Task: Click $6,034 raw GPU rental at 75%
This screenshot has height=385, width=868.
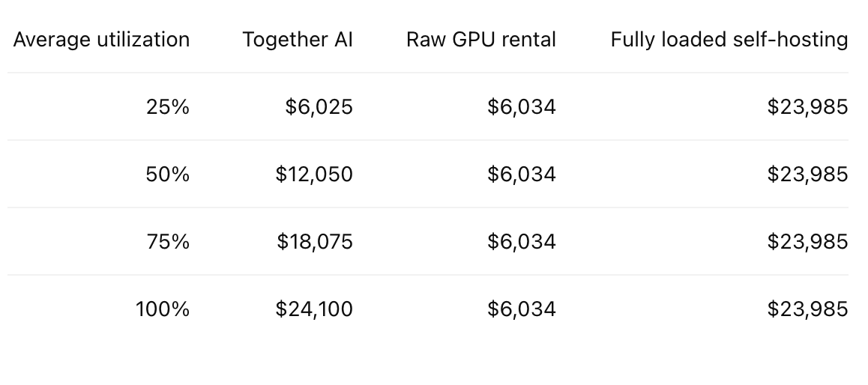Action: click(522, 242)
